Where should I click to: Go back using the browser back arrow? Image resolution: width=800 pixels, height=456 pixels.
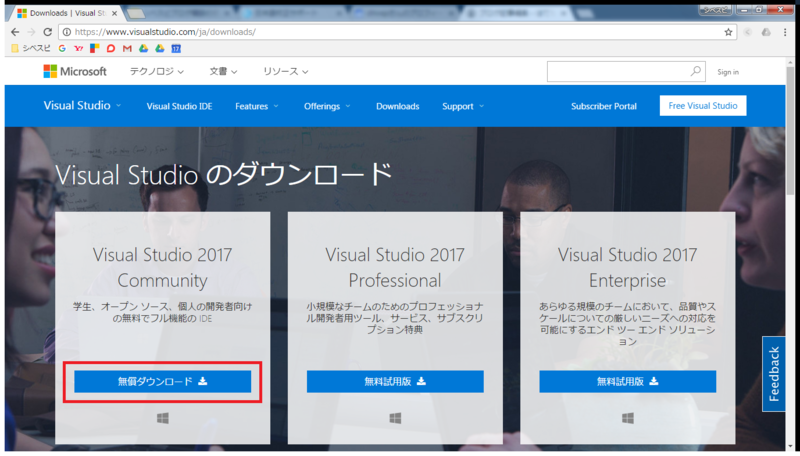[15, 32]
